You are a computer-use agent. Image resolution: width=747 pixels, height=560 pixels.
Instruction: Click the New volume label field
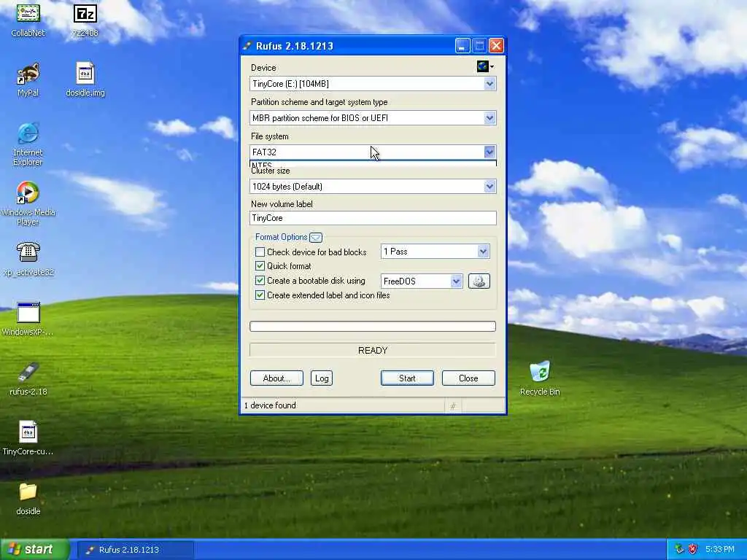click(x=373, y=218)
